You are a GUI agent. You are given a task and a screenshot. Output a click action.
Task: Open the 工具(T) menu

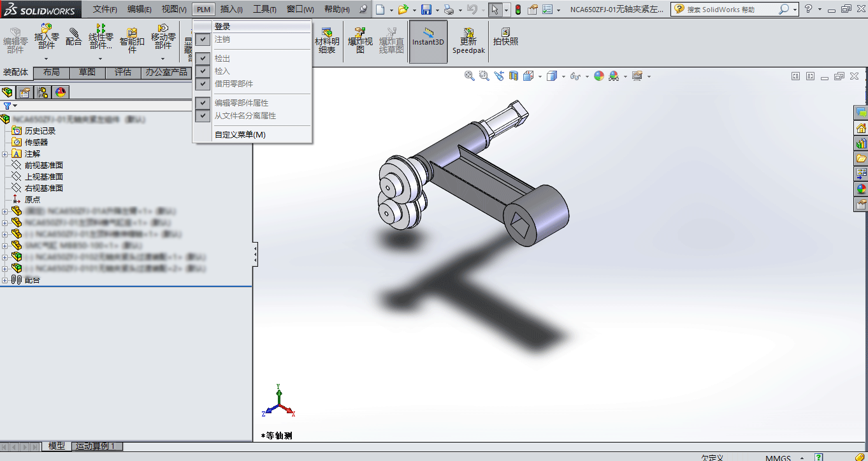(264, 10)
